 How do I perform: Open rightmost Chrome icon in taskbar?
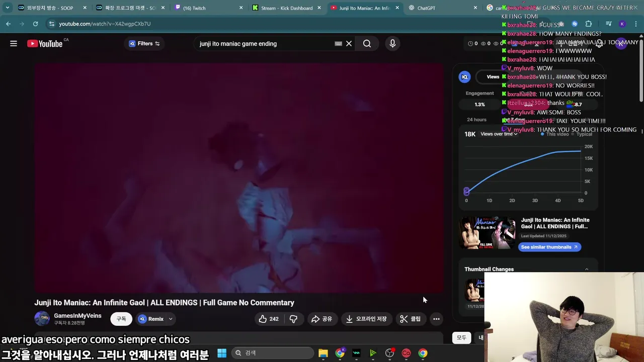click(423, 353)
